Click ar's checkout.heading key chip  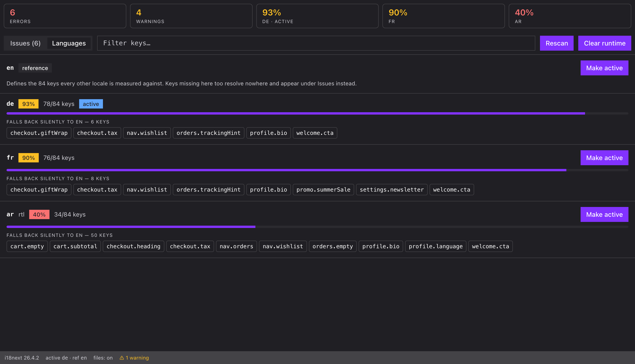tap(133, 246)
